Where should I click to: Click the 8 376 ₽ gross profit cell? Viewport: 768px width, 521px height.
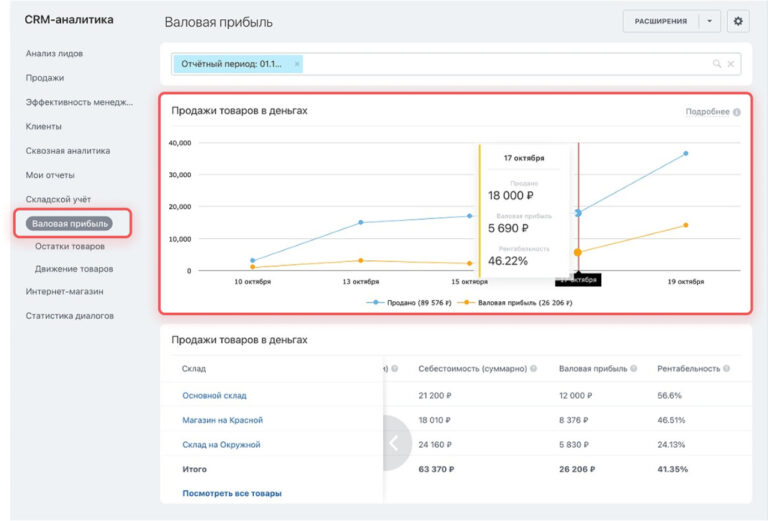pos(574,420)
